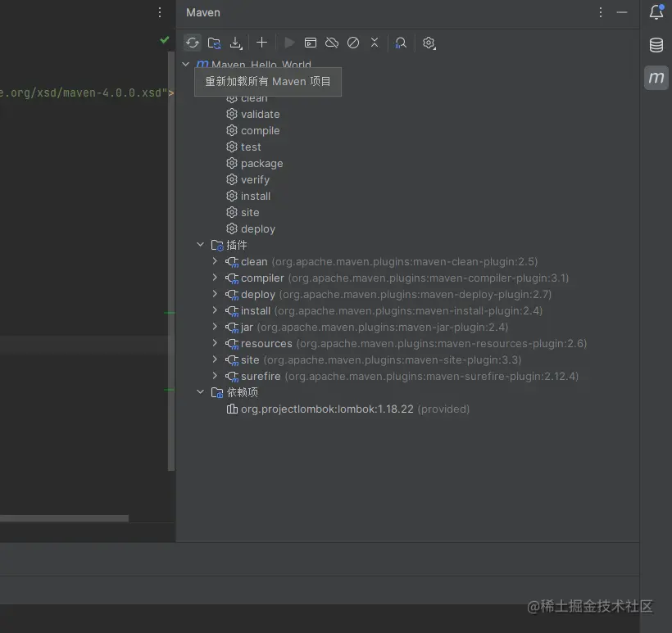672x633 pixels.
Task: Open Maven settings gear in toolbar
Action: coord(429,43)
